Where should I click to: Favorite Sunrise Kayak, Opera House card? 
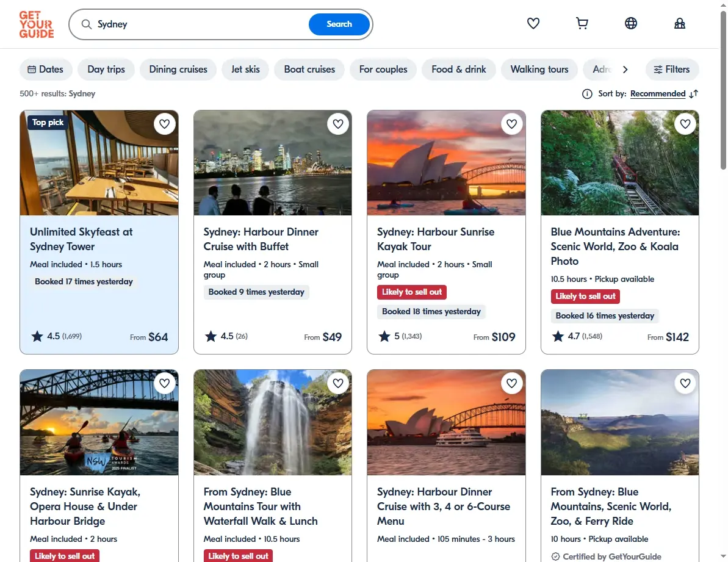(164, 383)
